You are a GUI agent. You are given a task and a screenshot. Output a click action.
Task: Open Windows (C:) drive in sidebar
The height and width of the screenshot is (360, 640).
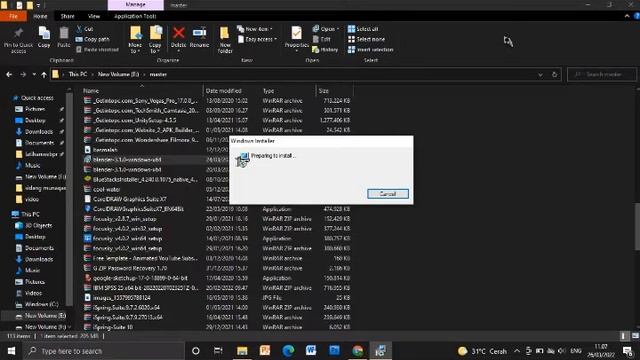42,304
